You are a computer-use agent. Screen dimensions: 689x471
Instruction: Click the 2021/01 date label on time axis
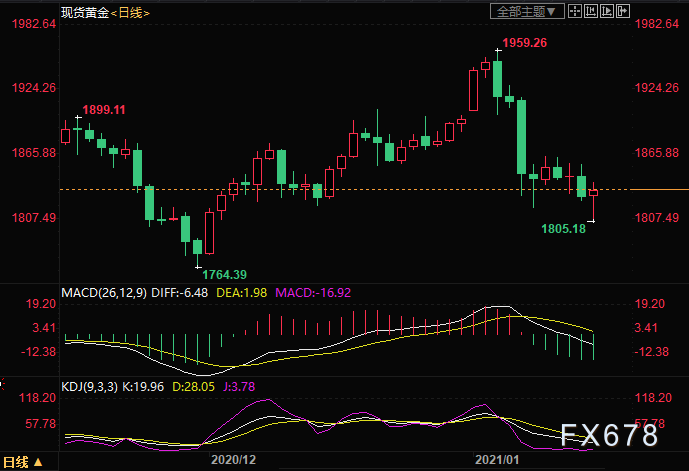click(500, 462)
